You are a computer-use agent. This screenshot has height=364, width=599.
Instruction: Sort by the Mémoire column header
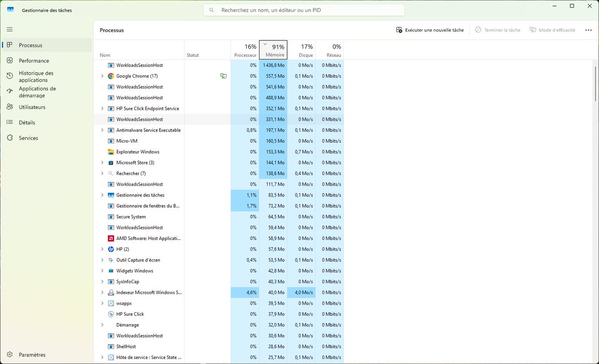click(x=273, y=50)
